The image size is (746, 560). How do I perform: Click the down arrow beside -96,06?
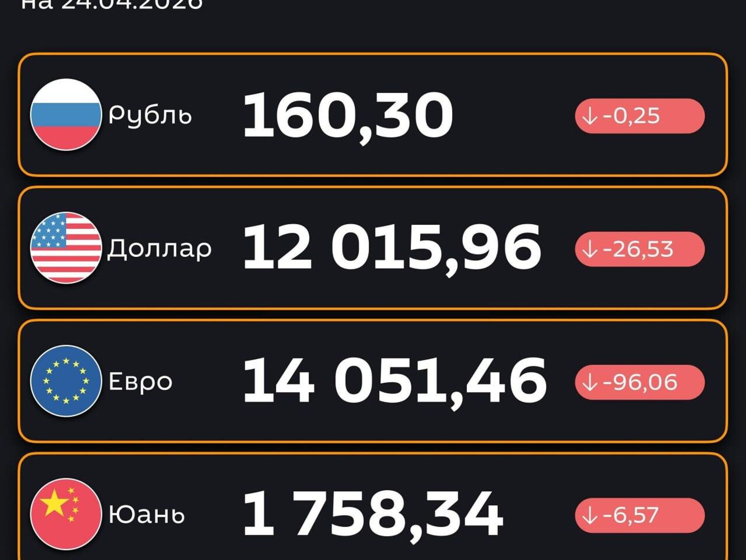click(590, 382)
